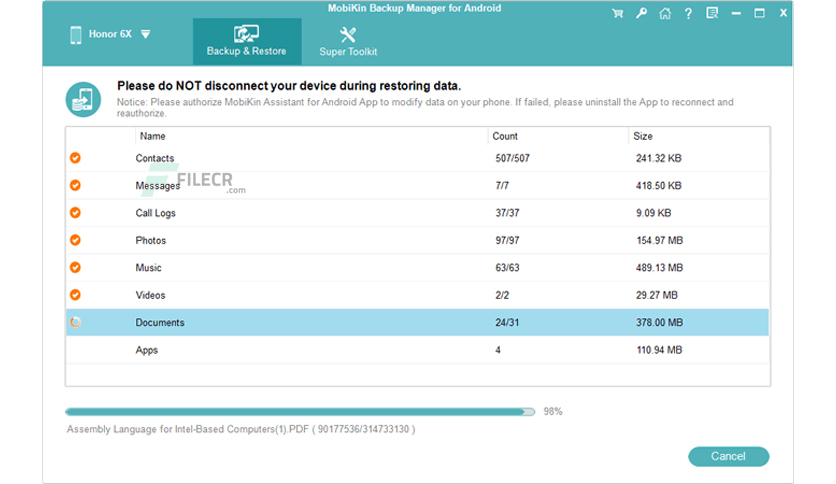Open the question mark help icon
836x484 pixels.
click(x=688, y=13)
